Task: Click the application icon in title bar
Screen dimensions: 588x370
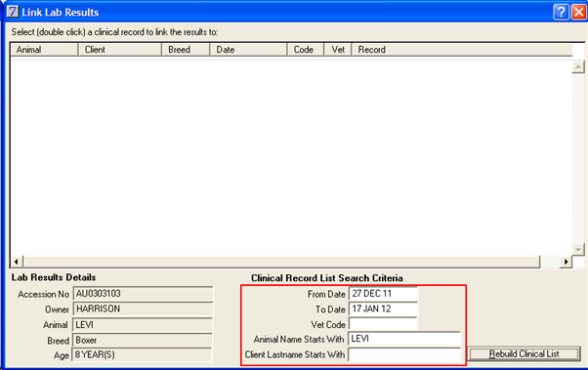Action: point(13,12)
